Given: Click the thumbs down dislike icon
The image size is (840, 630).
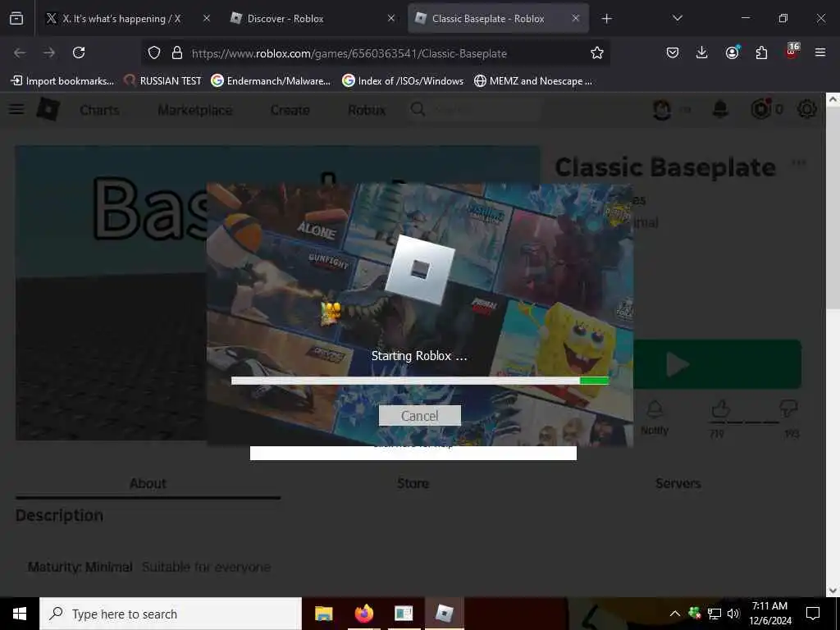Looking at the screenshot, I should coord(788,409).
